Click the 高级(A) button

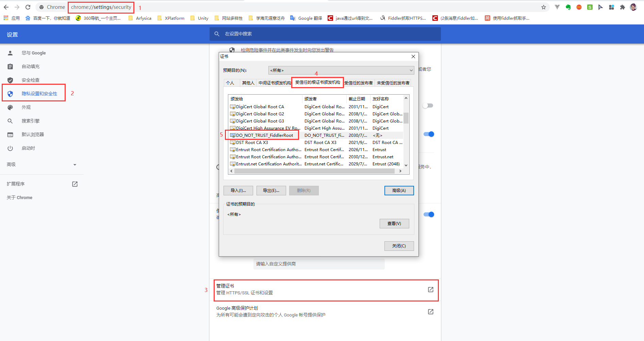(399, 191)
